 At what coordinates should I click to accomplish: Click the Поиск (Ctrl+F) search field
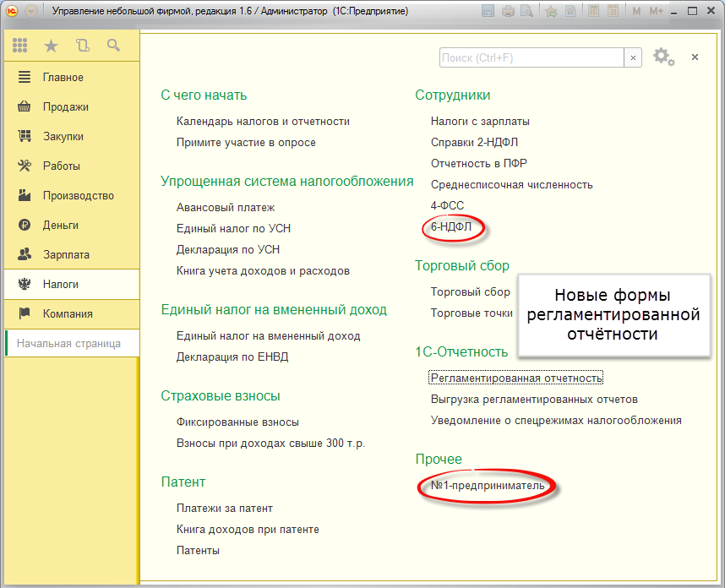pos(531,57)
